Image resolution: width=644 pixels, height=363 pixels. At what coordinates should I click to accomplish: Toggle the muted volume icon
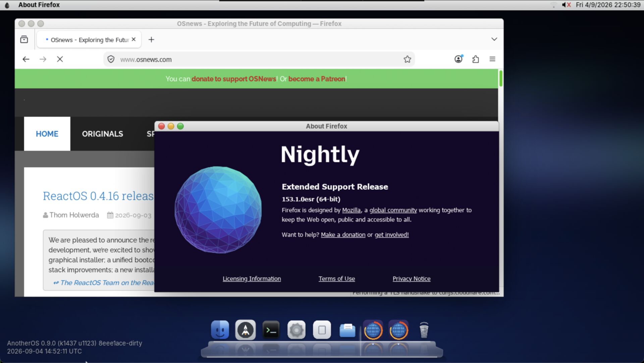click(566, 5)
